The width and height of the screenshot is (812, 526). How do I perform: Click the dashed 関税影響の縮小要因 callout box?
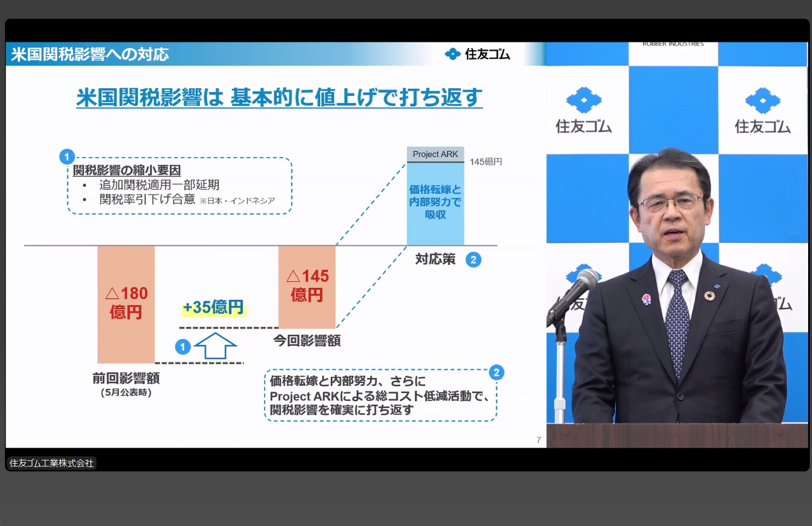179,186
